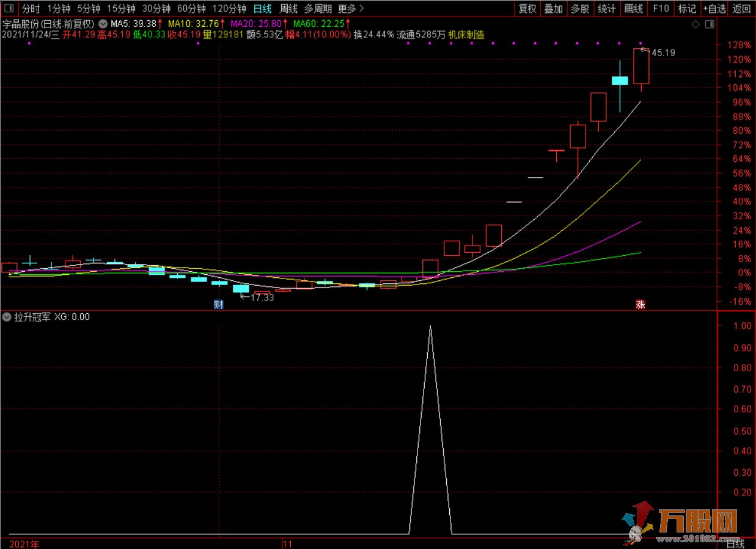This screenshot has width=756, height=549.
Task: Click the diamond icon at chart top-right
Action: tap(695, 24)
